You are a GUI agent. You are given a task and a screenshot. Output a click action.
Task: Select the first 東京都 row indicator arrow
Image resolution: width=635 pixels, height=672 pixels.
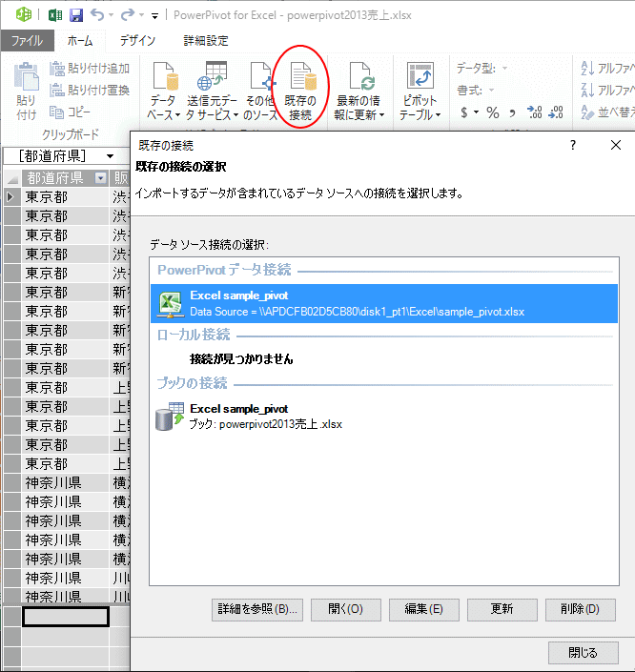click(11, 197)
